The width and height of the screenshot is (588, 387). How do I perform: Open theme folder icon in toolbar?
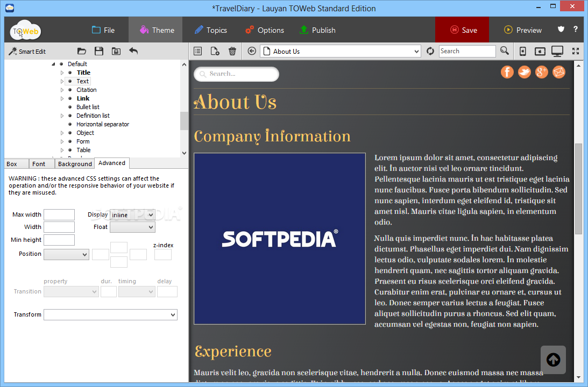[81, 51]
